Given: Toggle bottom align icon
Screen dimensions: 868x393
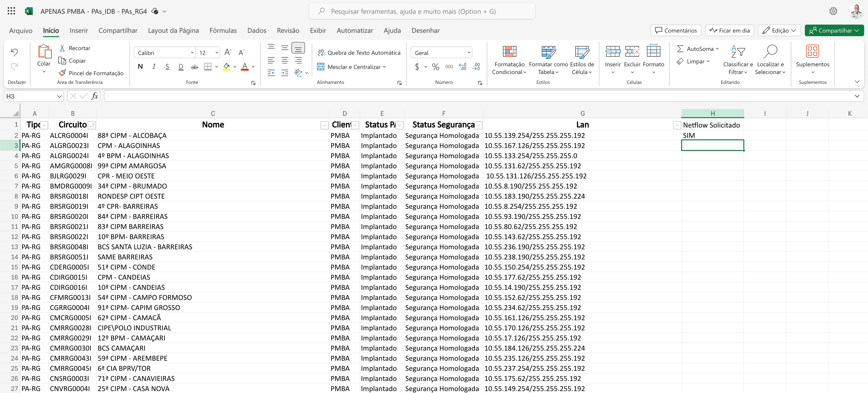Looking at the screenshot, I should tap(298, 48).
